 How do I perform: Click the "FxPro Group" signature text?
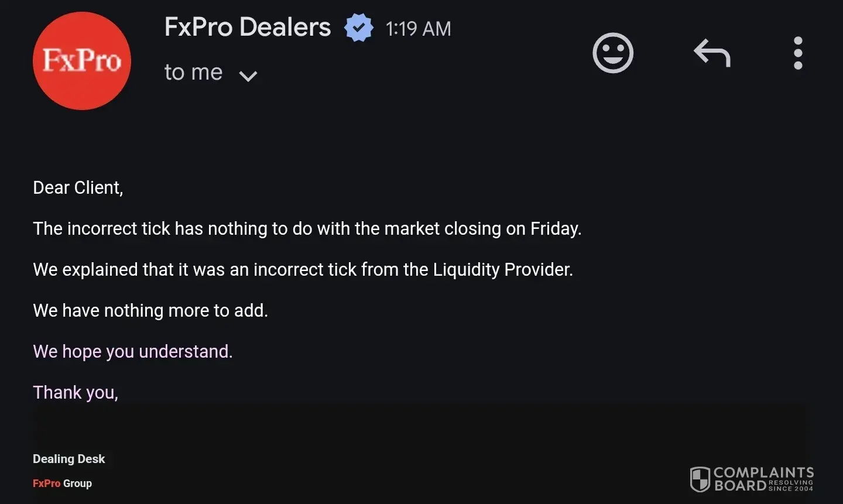[x=62, y=484]
